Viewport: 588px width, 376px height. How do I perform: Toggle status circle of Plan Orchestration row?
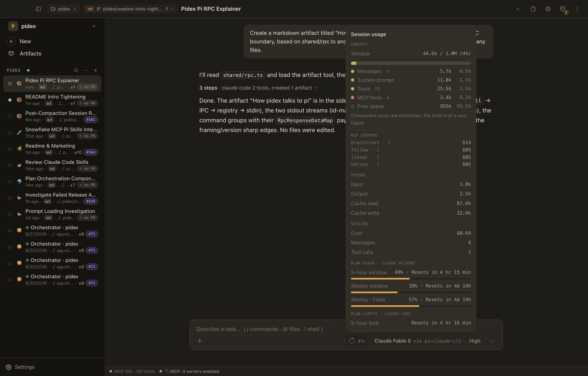10,181
